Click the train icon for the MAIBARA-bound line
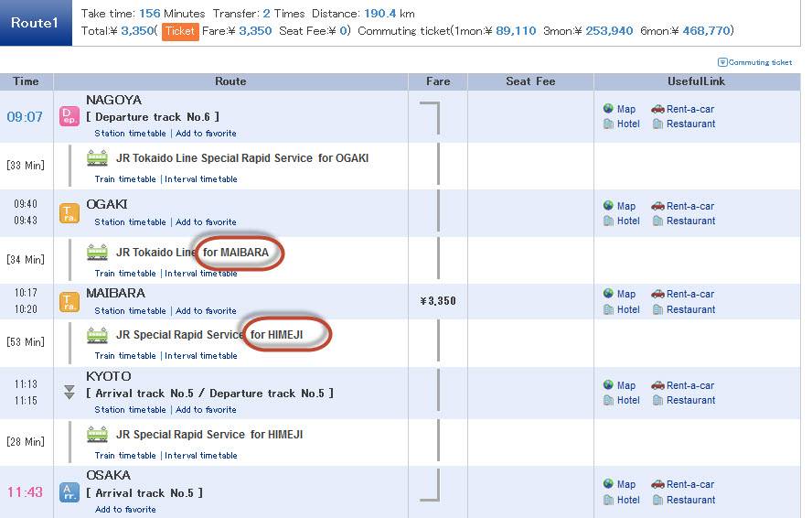The width and height of the screenshot is (812, 518). (97, 252)
